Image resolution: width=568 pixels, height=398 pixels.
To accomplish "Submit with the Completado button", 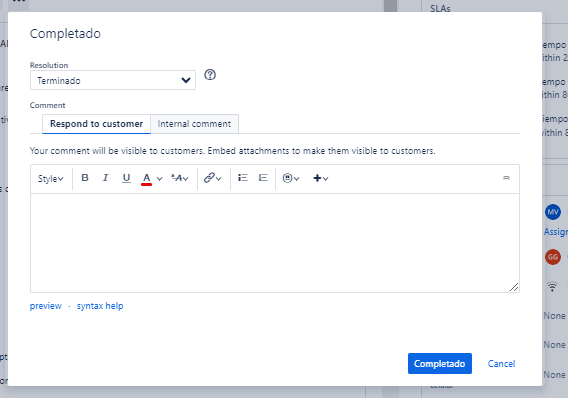I will click(x=440, y=363).
